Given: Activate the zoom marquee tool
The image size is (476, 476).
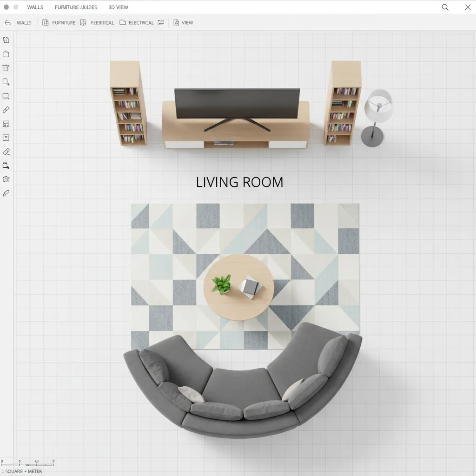Looking at the screenshot, I should tap(6, 96).
